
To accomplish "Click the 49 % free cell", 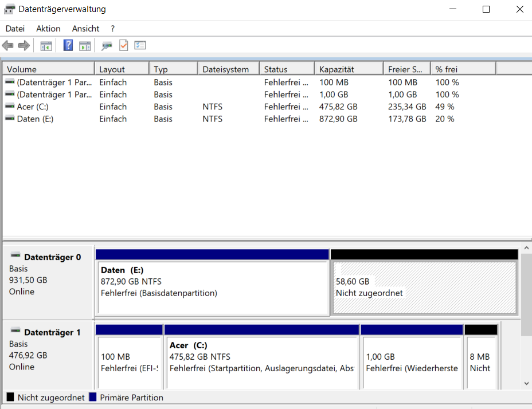I will 445,107.
